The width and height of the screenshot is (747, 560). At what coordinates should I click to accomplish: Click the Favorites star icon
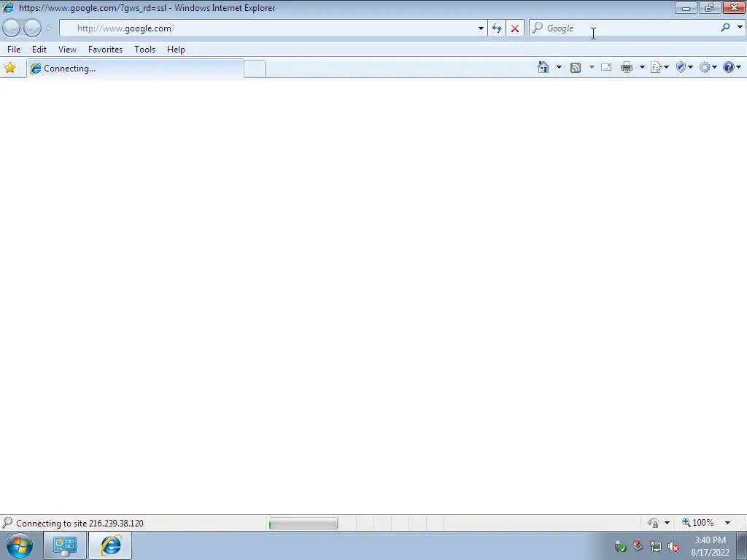pyautogui.click(x=10, y=68)
